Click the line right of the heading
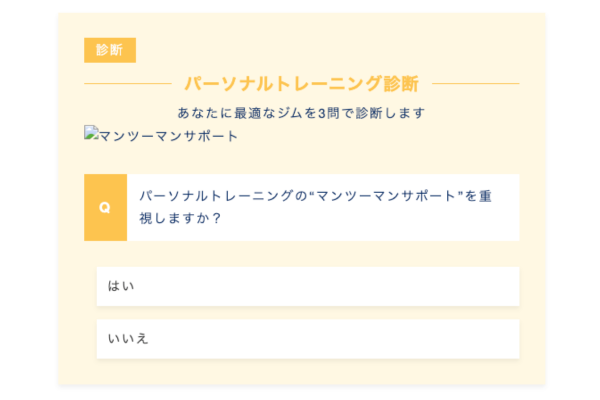This screenshot has height=400, width=600. click(x=476, y=84)
